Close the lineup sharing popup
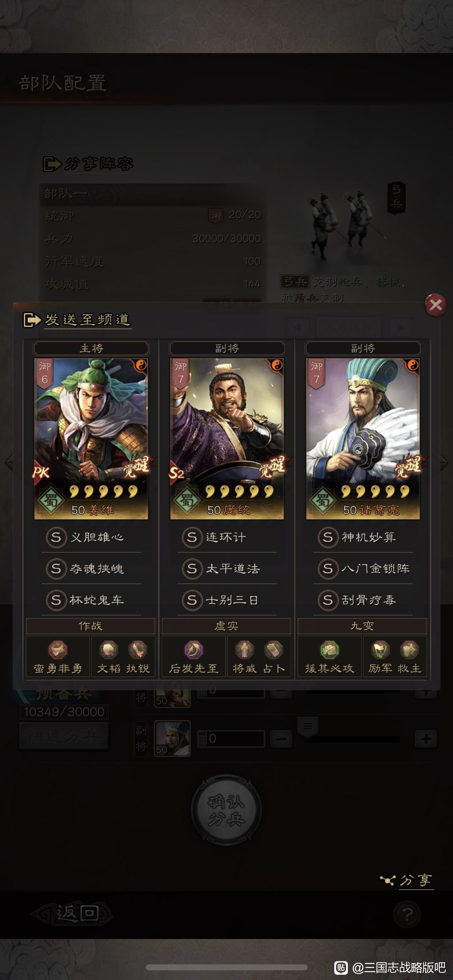The image size is (453, 980). click(435, 305)
